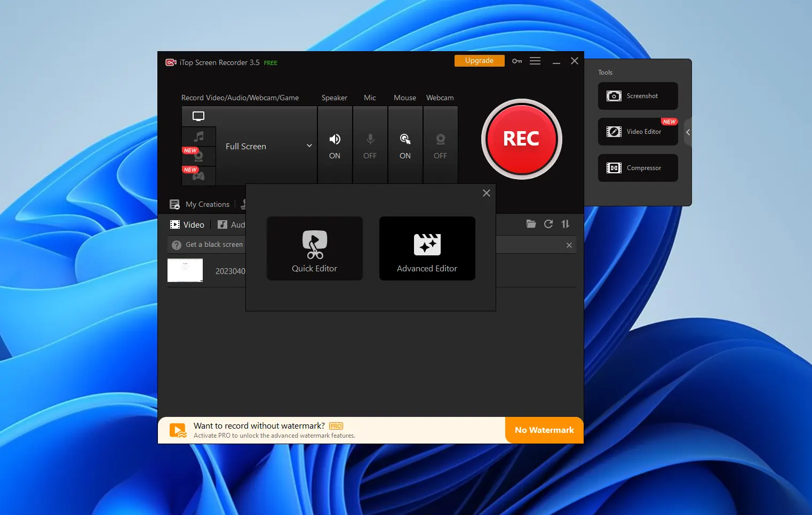Click the watermark banner play icon
This screenshot has width=812, height=515.
coord(178,430)
